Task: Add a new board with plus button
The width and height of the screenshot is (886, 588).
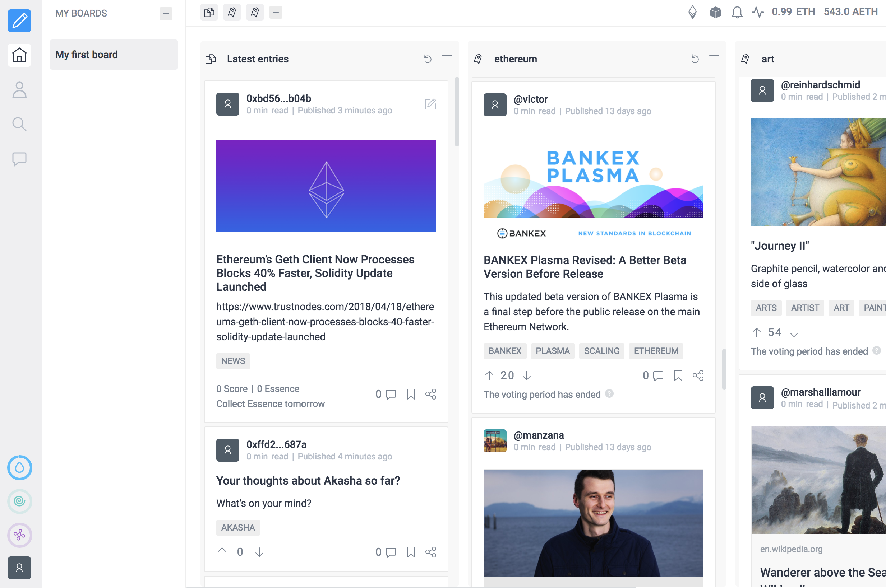Action: (166, 14)
